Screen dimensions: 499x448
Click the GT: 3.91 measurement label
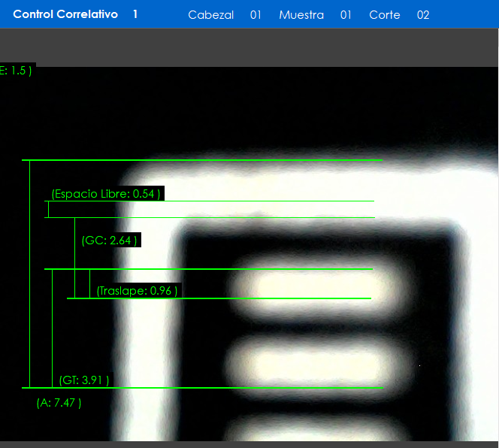84,380
